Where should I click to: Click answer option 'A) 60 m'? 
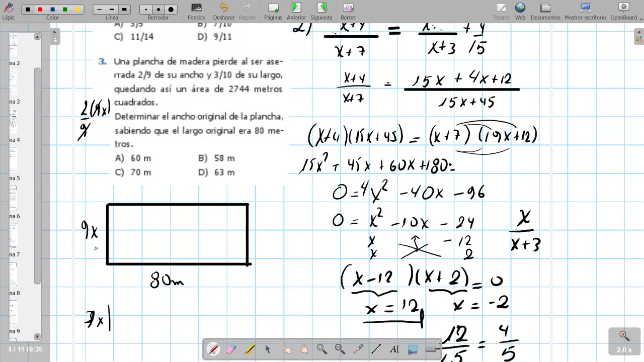pos(133,158)
